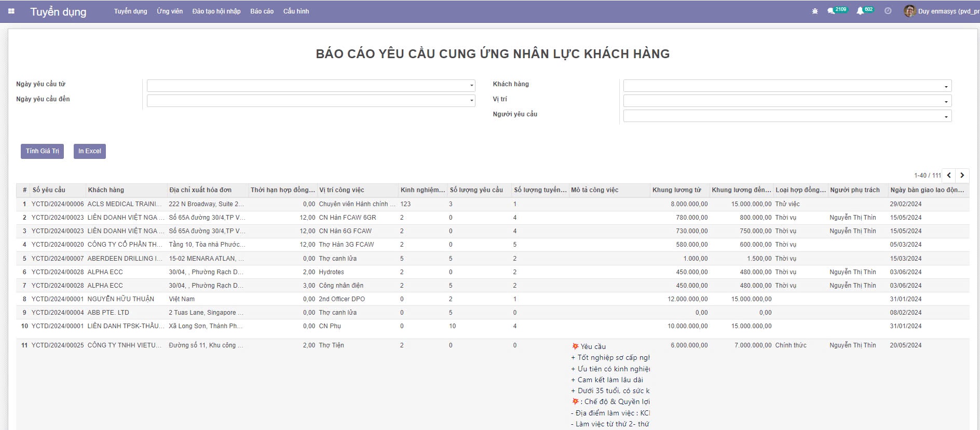The height and width of the screenshot is (430, 980).
Task: Open the 'Báo cáo' menu
Action: tap(262, 11)
